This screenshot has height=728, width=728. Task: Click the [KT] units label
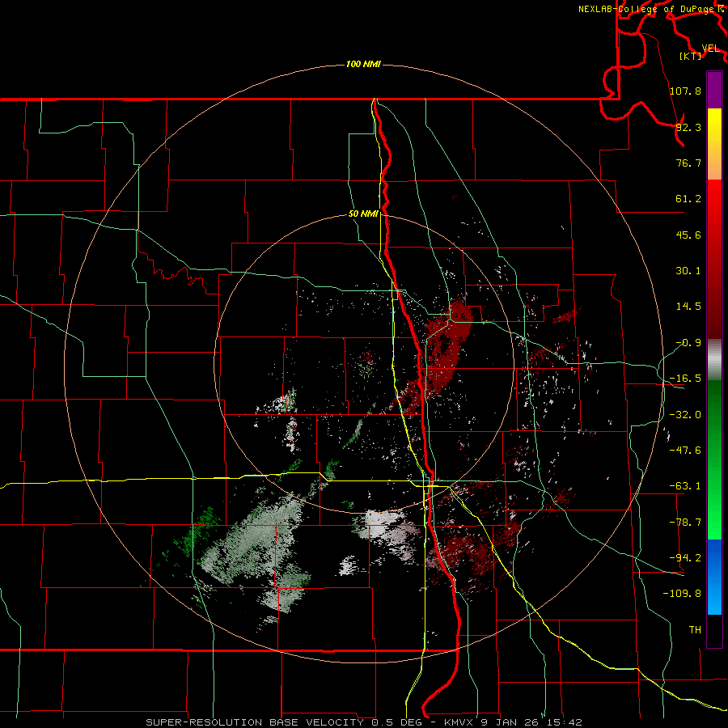click(x=691, y=56)
